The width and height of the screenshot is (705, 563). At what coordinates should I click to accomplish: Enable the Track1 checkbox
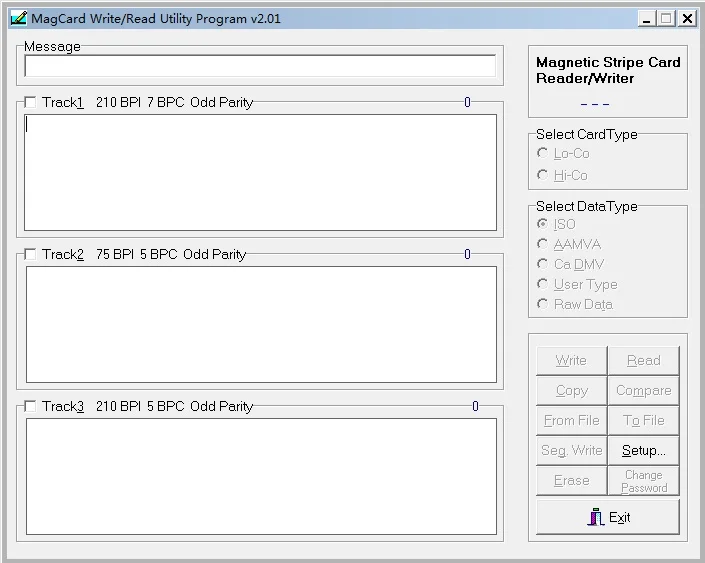[x=30, y=102]
